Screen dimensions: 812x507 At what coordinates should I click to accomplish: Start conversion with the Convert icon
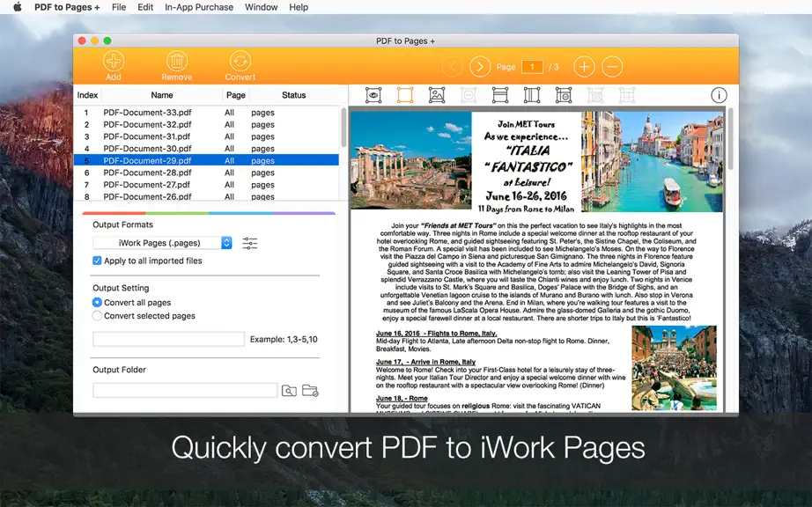click(240, 61)
